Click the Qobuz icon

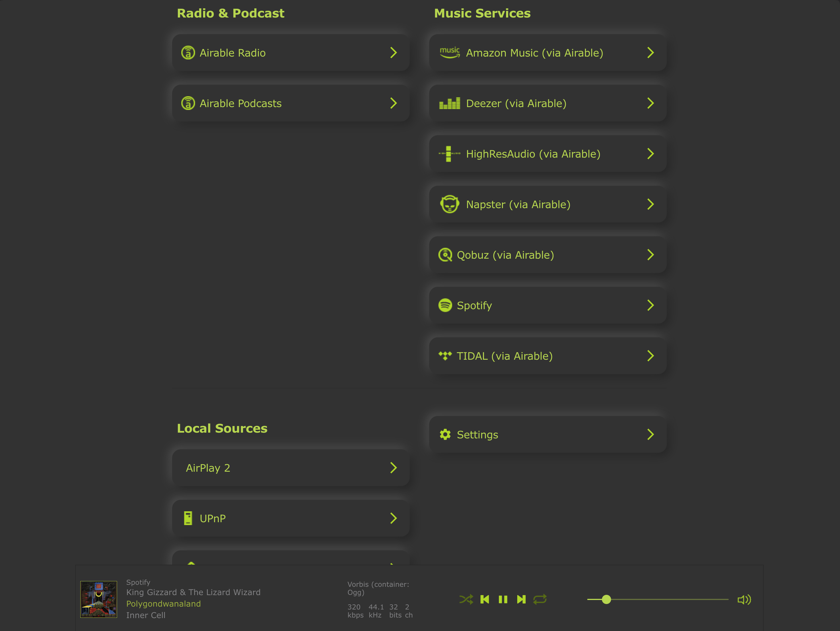click(445, 255)
